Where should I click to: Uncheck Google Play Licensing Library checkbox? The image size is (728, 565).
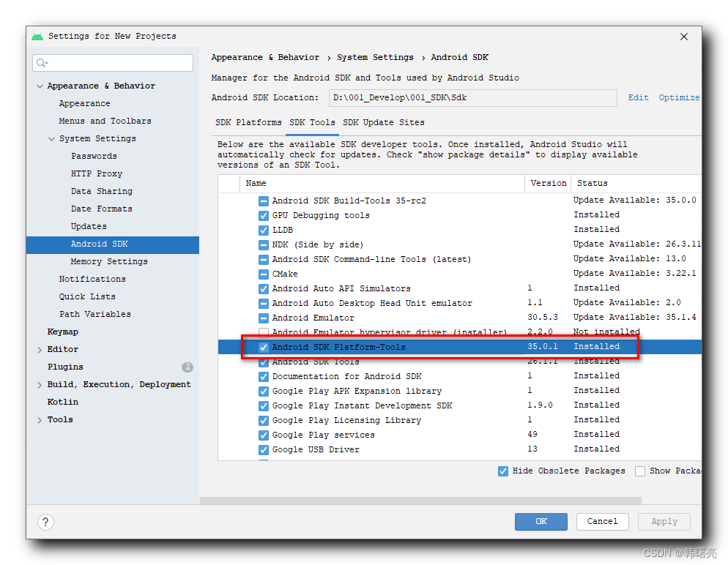tap(263, 420)
